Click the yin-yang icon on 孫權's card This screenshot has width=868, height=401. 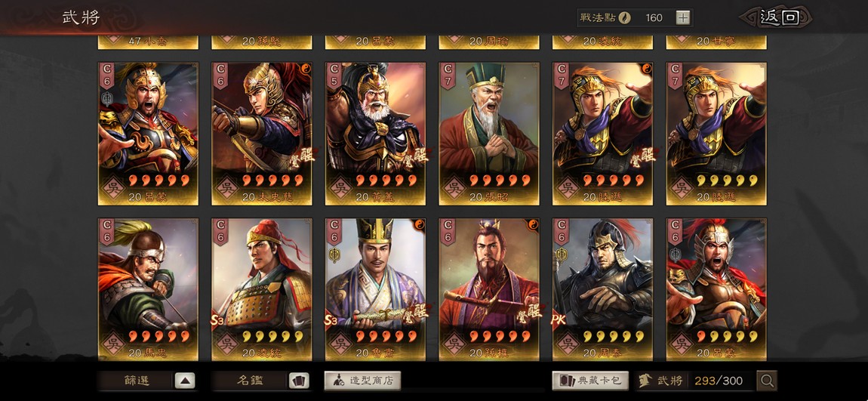click(x=533, y=224)
